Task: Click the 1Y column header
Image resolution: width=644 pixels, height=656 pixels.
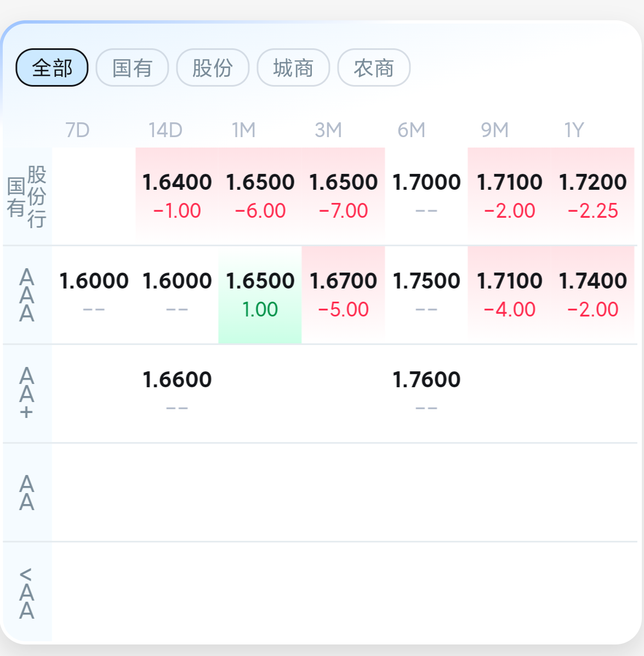Action: coord(574,130)
